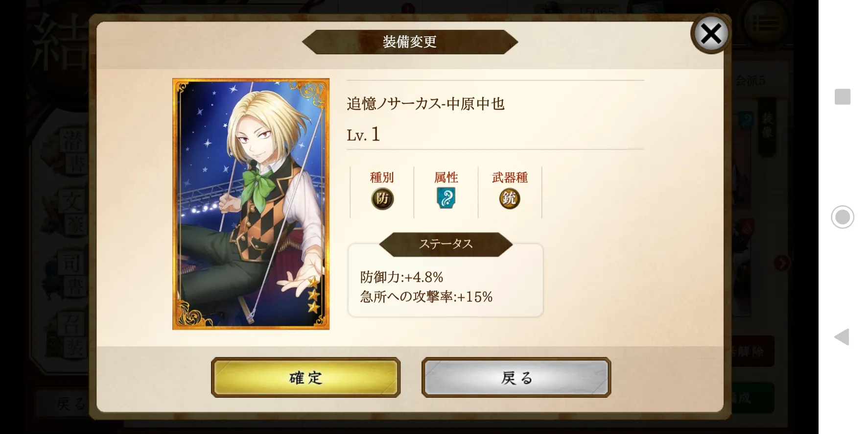Screen dimensions: 868x434
Task: Tap the 急所への攻撃率:+15% status line
Action: 426,297
